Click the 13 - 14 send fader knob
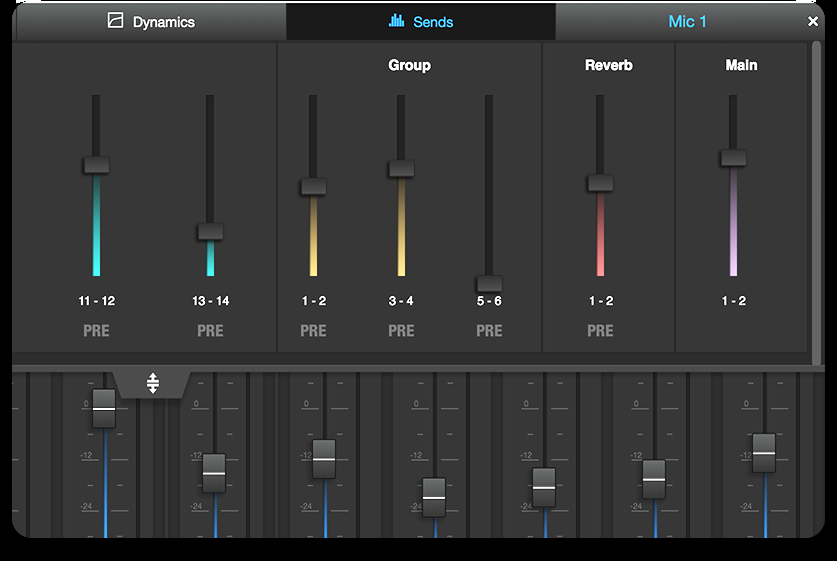 tap(210, 231)
